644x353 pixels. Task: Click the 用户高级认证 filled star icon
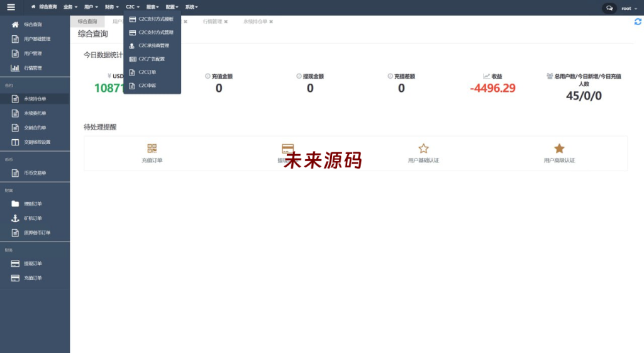pyautogui.click(x=559, y=148)
